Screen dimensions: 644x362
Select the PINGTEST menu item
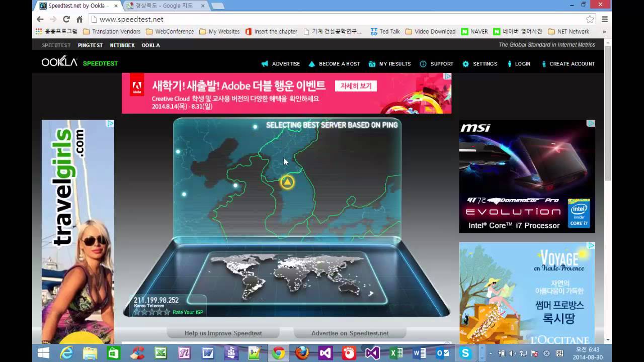click(x=90, y=45)
